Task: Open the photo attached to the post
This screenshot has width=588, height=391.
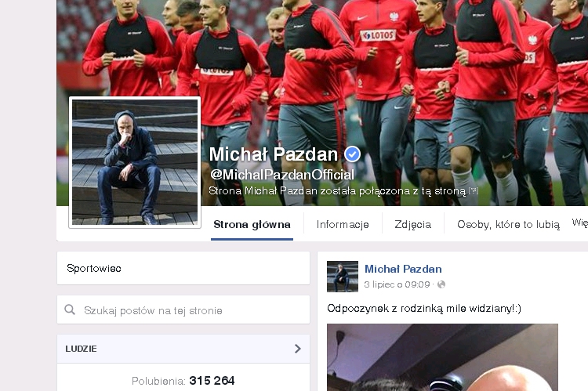Action: pyautogui.click(x=442, y=357)
